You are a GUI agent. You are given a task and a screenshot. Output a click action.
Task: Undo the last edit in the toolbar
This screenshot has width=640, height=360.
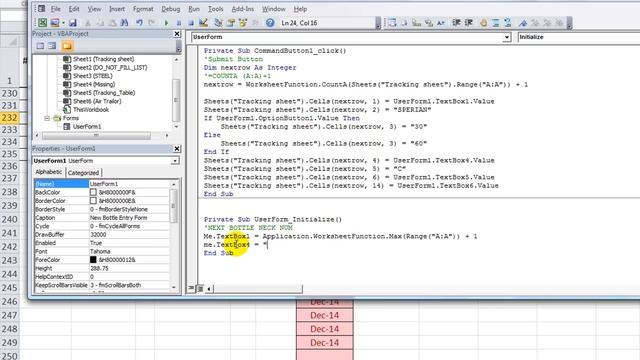[x=139, y=23]
